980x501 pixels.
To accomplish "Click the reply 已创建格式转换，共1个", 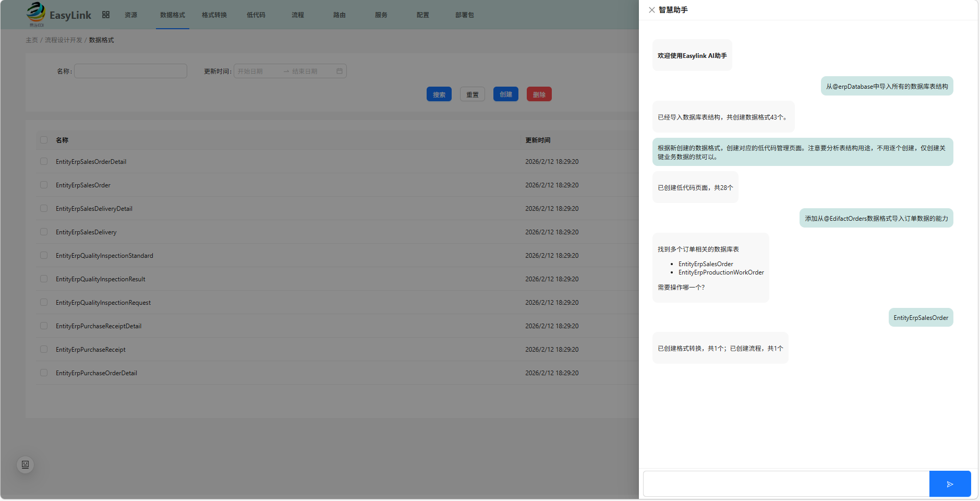I will (720, 348).
